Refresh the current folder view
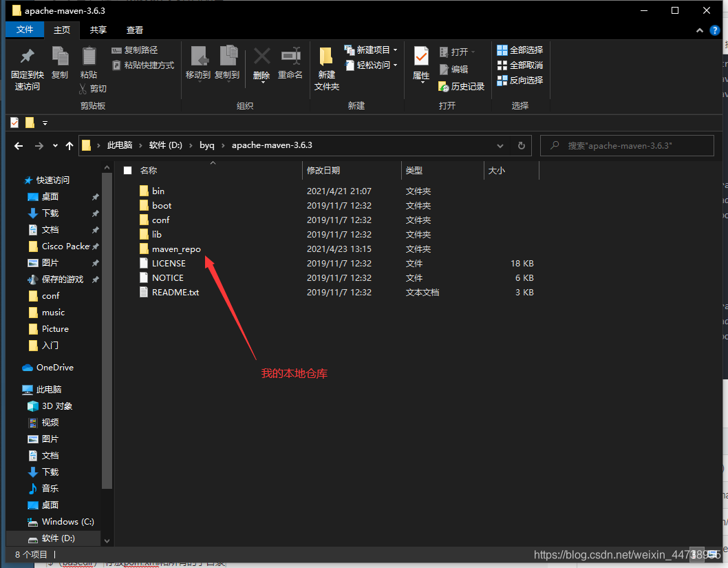The image size is (728, 568). [x=522, y=146]
